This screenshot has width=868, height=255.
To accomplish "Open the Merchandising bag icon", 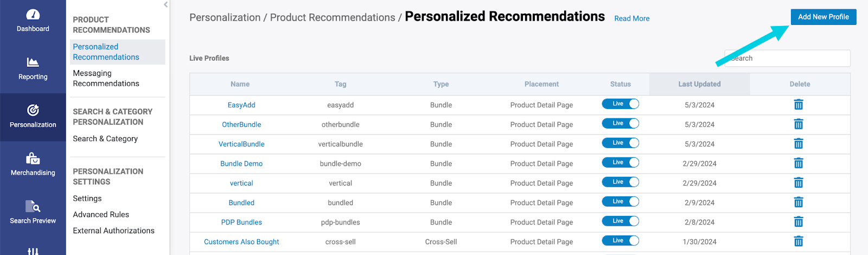I will tap(33, 158).
